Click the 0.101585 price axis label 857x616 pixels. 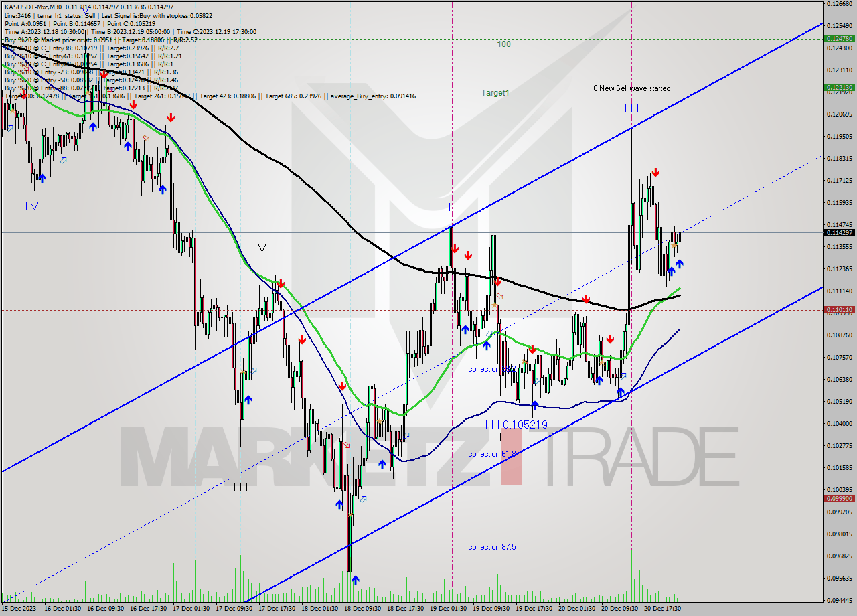point(840,467)
